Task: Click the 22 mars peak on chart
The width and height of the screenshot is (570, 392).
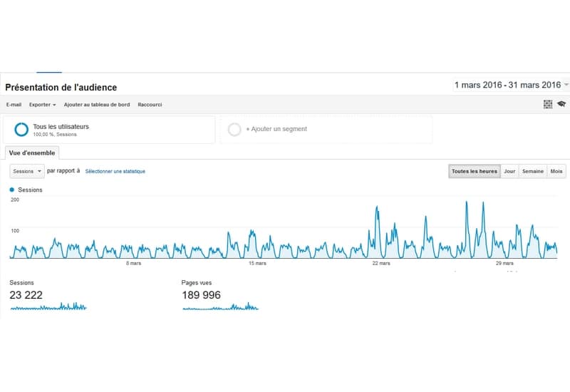Action: click(x=377, y=207)
